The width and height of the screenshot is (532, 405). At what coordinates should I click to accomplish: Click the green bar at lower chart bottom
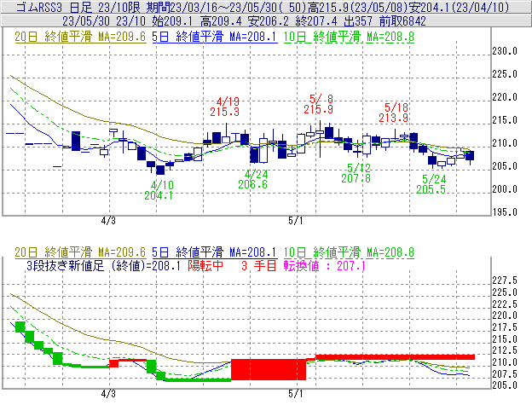198,380
